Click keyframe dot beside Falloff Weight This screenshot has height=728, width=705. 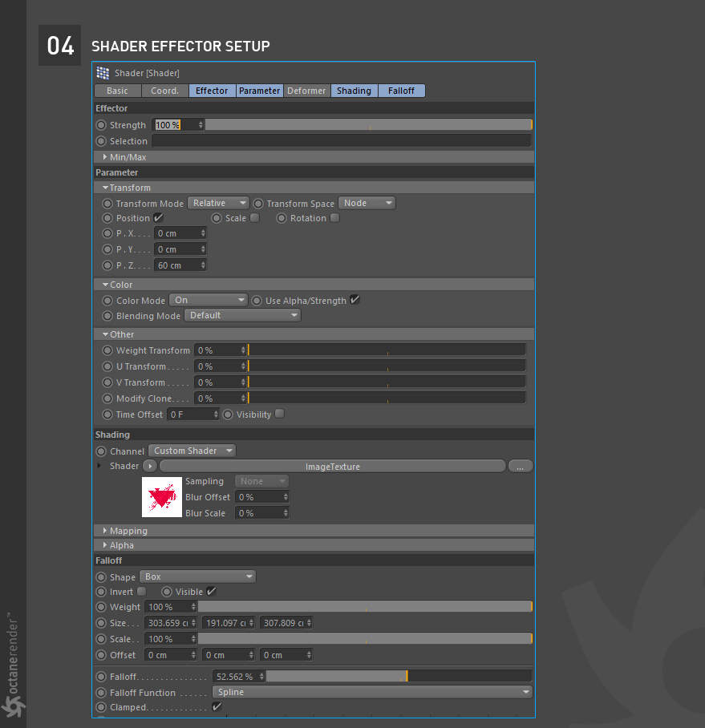coord(101,607)
